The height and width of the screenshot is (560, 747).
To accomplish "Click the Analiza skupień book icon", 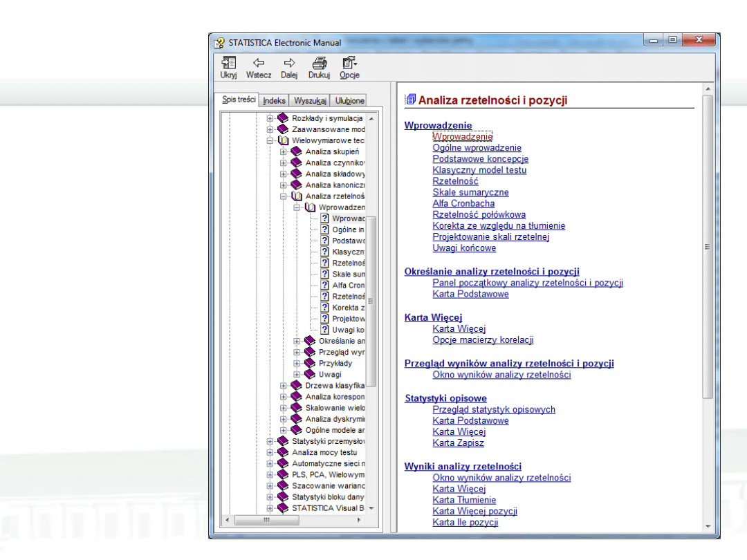I will 297,152.
